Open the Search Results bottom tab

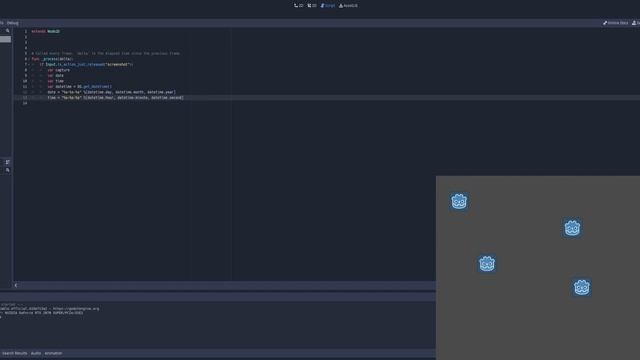14,353
